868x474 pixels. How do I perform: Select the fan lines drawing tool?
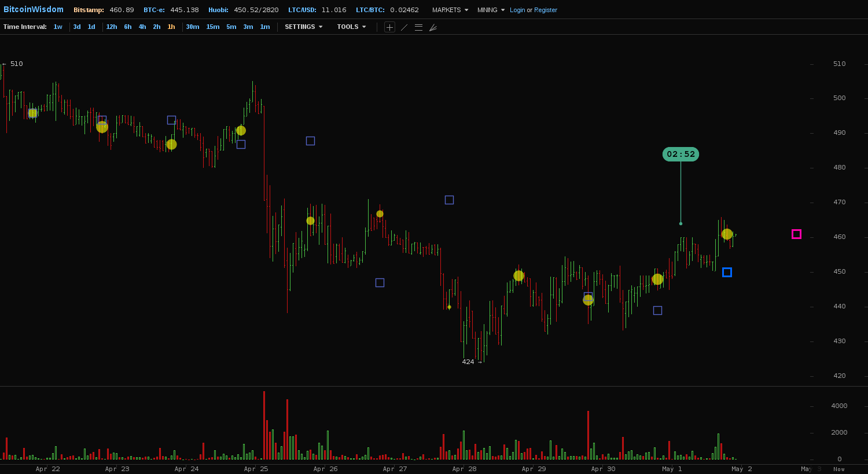pyautogui.click(x=433, y=27)
